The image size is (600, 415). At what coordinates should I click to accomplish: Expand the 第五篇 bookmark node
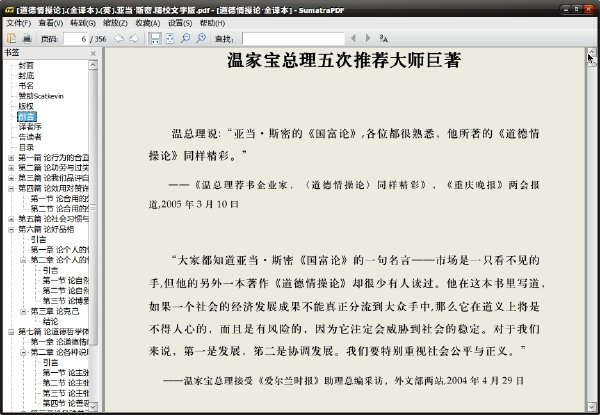(x=11, y=219)
